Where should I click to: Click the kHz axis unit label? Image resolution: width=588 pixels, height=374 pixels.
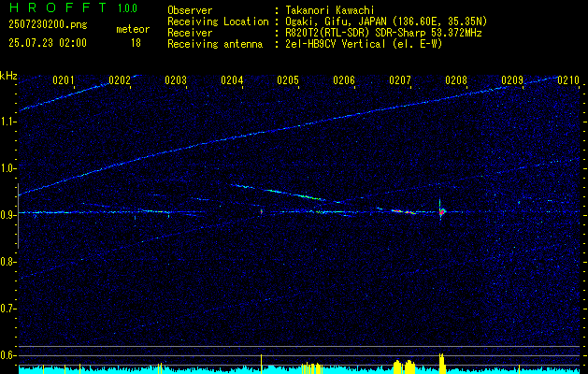click(x=8, y=76)
